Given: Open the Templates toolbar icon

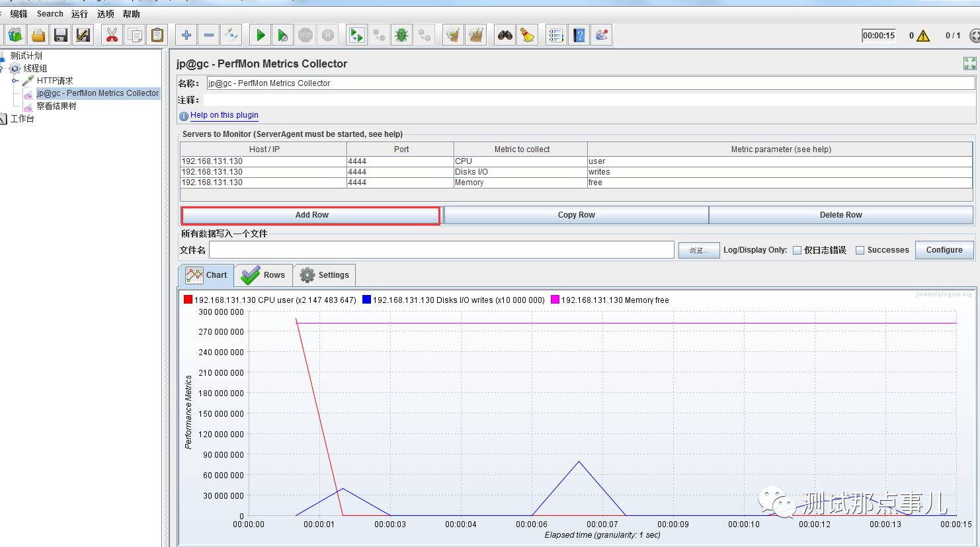Looking at the screenshot, I should (x=15, y=35).
